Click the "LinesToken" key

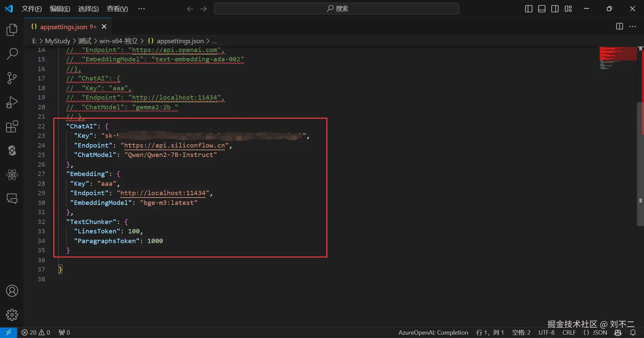pos(97,231)
